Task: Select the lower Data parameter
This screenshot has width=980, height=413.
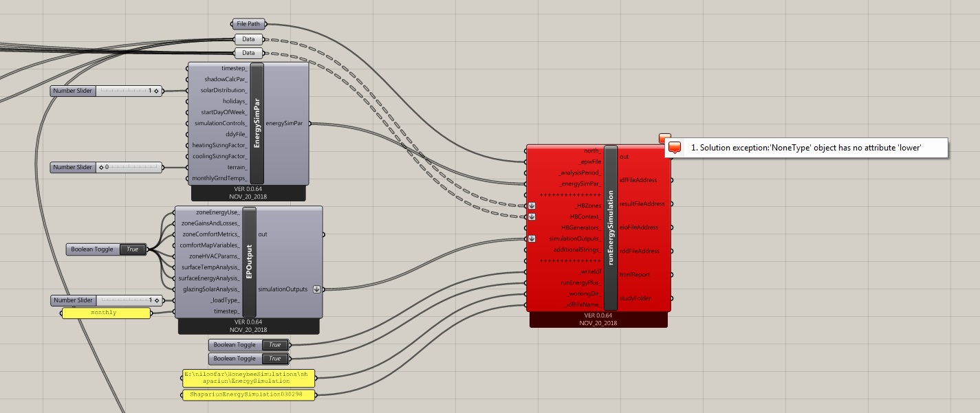Action: tap(248, 53)
